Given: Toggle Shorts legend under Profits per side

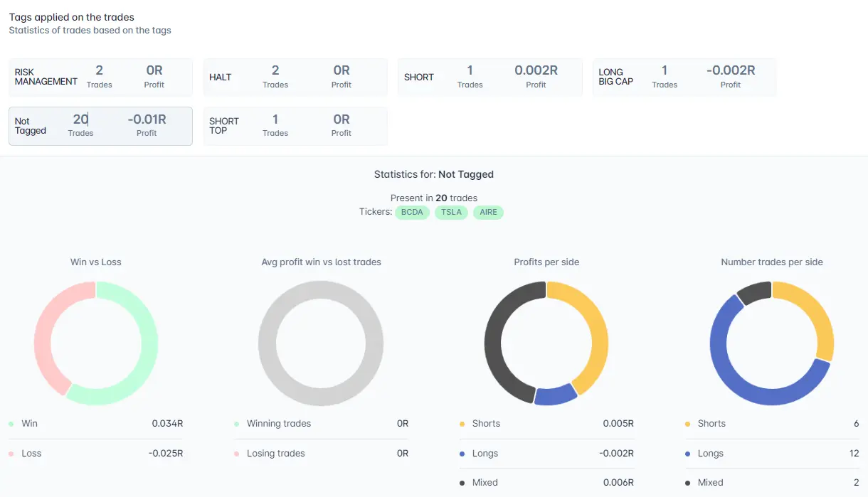Looking at the screenshot, I should [x=486, y=423].
